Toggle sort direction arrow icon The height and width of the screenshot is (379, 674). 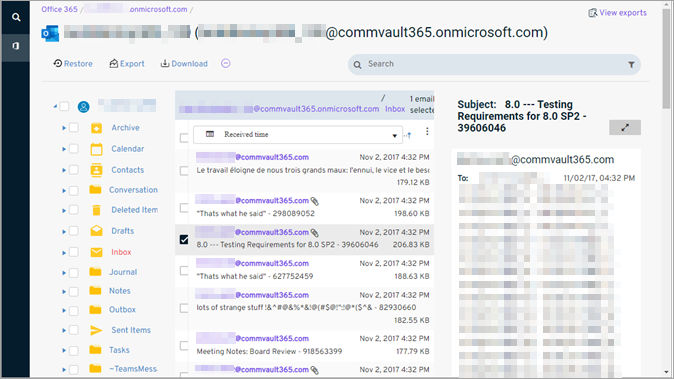click(409, 135)
